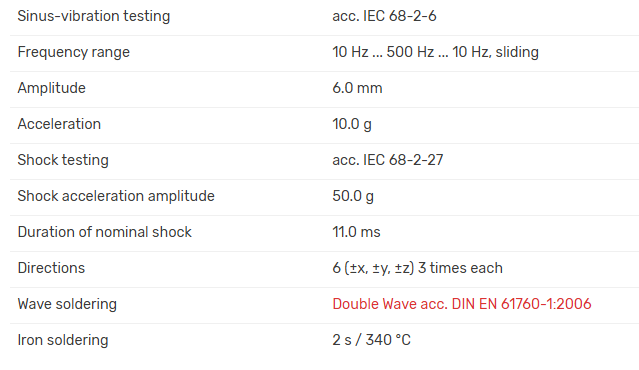This screenshot has width=639, height=370.
Task: Click the 10.0 g acceleration value
Action: [x=352, y=124]
